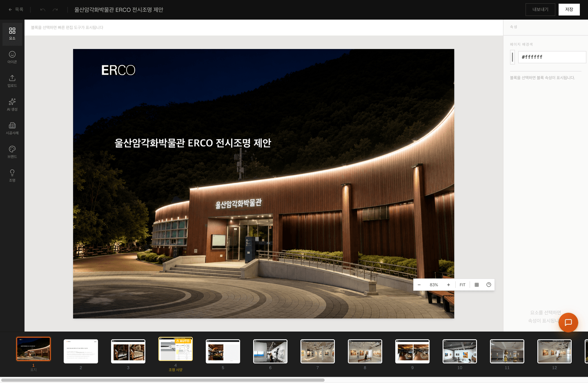This screenshot has height=383, width=588.
Task: Open slide 2 thumbnail
Action: 81,351
